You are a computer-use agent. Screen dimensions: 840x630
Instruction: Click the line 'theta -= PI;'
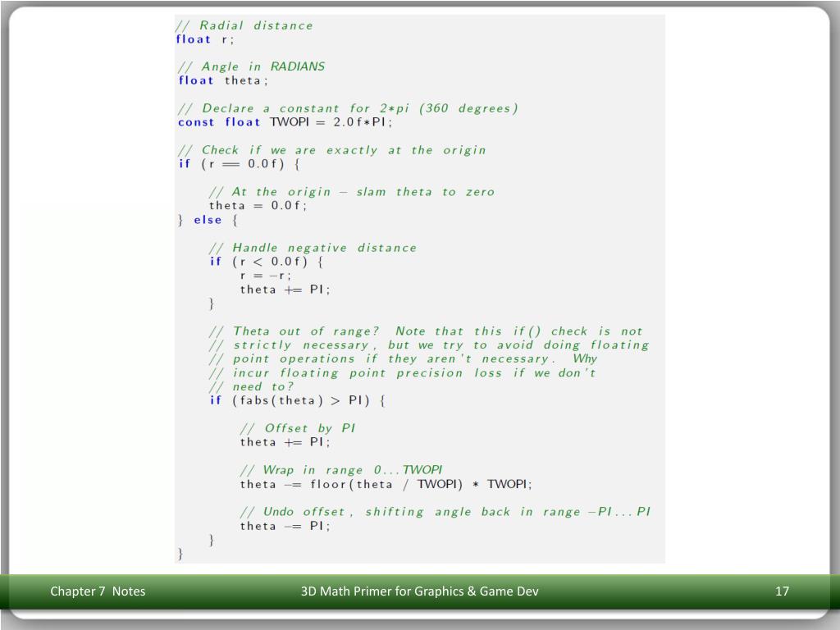click(x=285, y=526)
